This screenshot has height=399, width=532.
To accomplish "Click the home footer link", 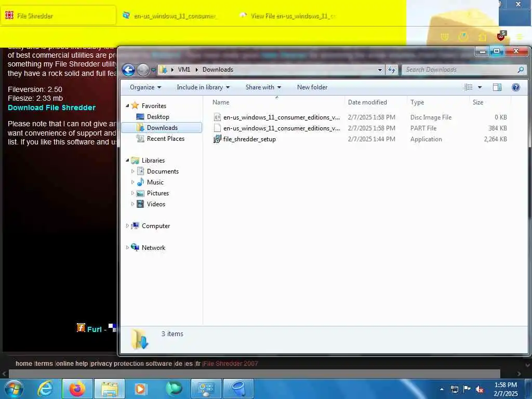I will [x=24, y=363].
